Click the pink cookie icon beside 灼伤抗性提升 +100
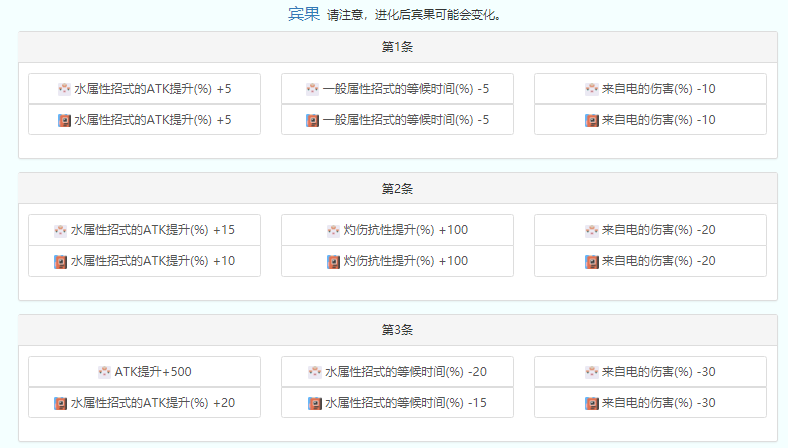The width and height of the screenshot is (788, 448). pos(333,230)
